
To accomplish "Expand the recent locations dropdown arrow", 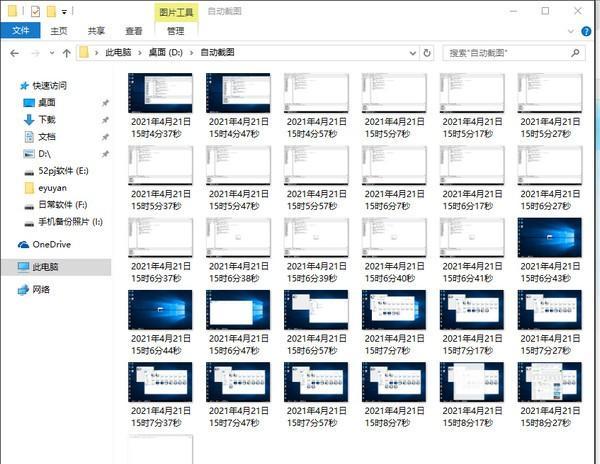I will 50,52.
